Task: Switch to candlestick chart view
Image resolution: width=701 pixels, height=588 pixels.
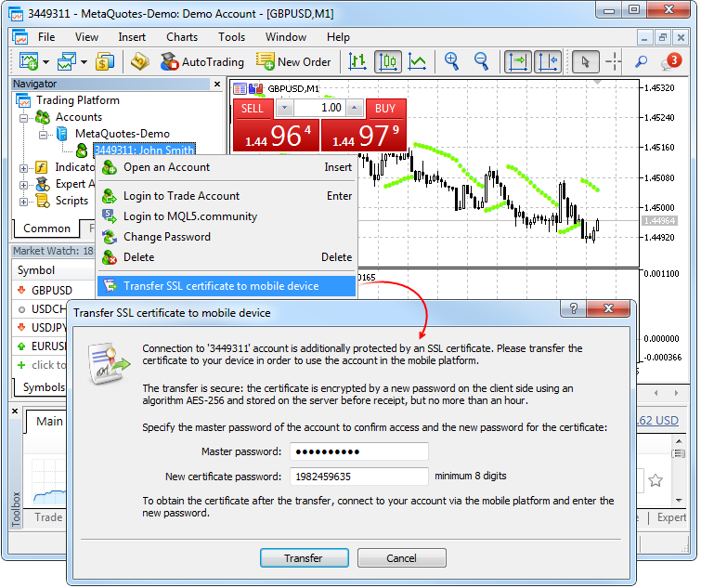Action: (387, 61)
